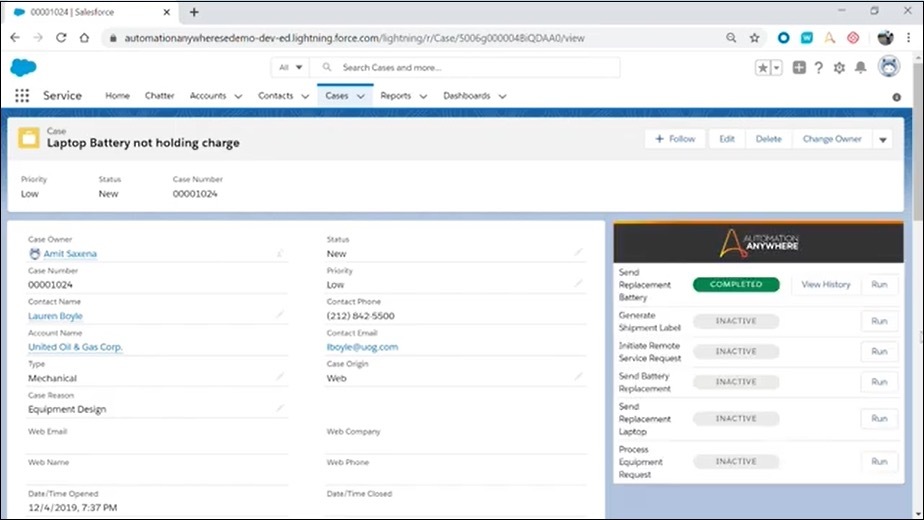Click the red circular extension icon
Viewport: 924px width, 520px height.
pyautogui.click(x=853, y=38)
